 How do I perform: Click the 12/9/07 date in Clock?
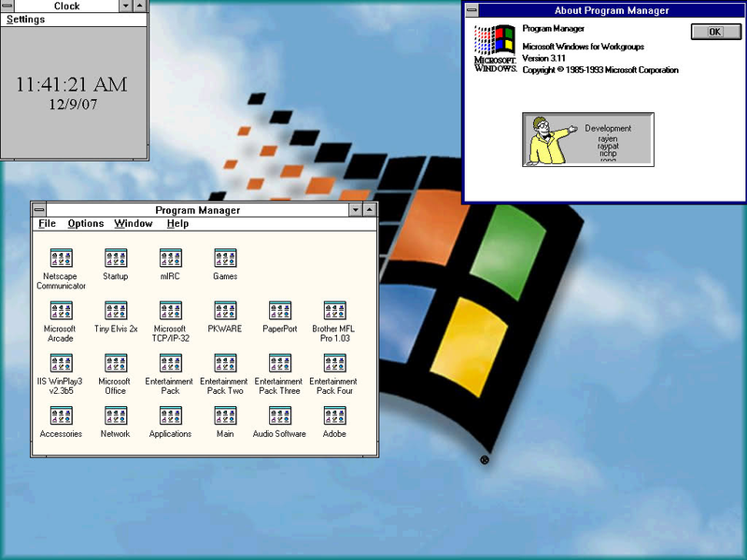pos(73,105)
